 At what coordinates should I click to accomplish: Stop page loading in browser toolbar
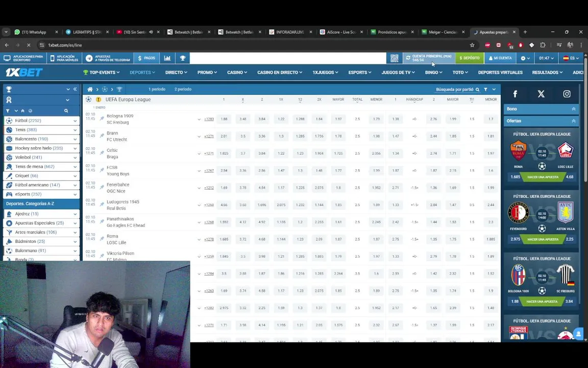click(x=29, y=45)
